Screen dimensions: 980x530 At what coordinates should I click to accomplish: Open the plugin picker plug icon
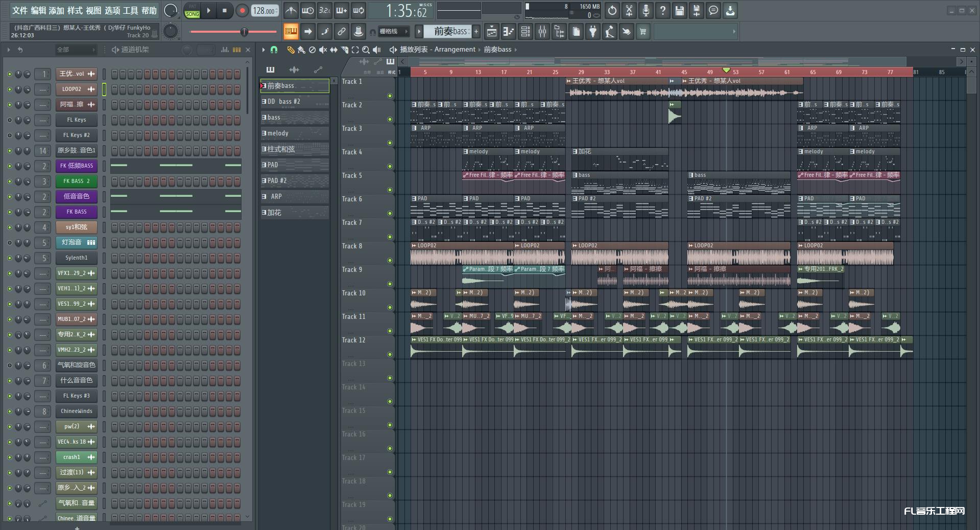(592, 32)
